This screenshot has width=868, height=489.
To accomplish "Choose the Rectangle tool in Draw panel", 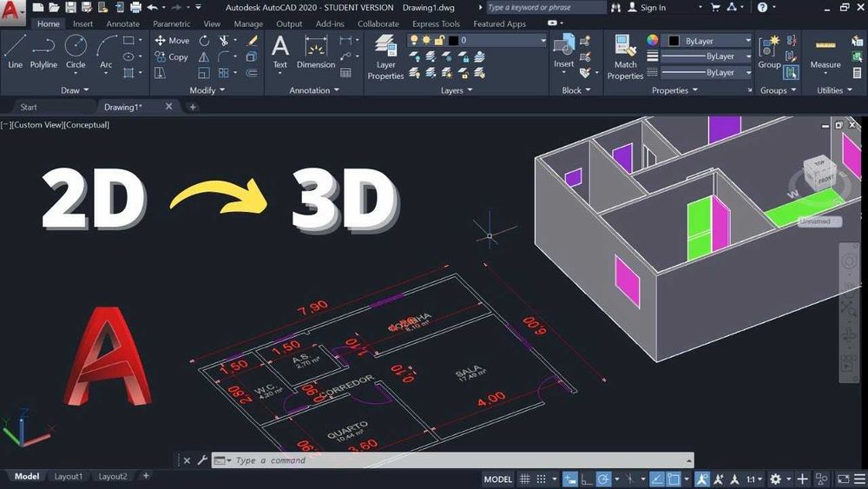I will (x=128, y=41).
